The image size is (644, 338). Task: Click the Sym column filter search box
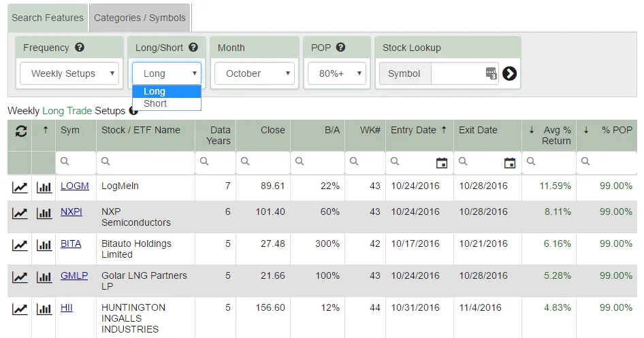pos(76,163)
